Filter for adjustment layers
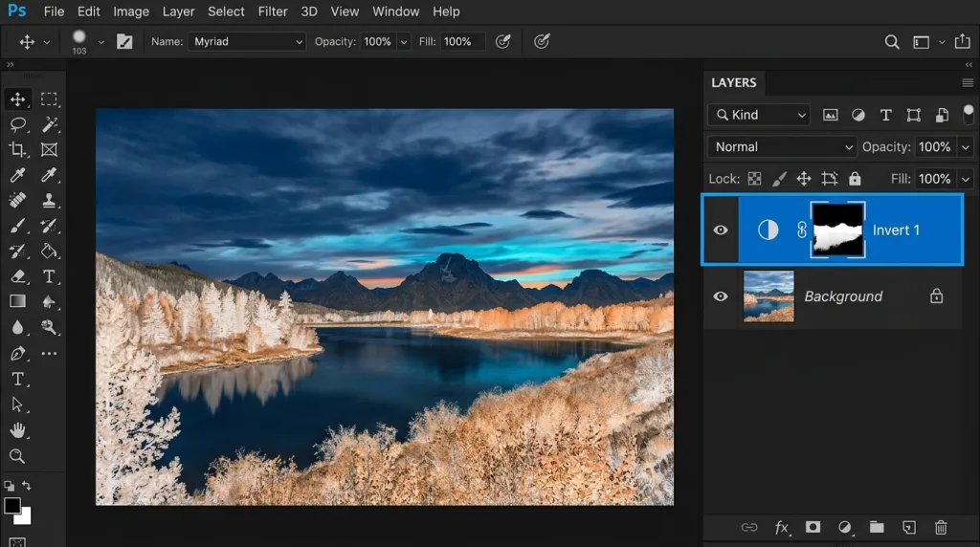Screen dimensions: 980x547 (858, 115)
